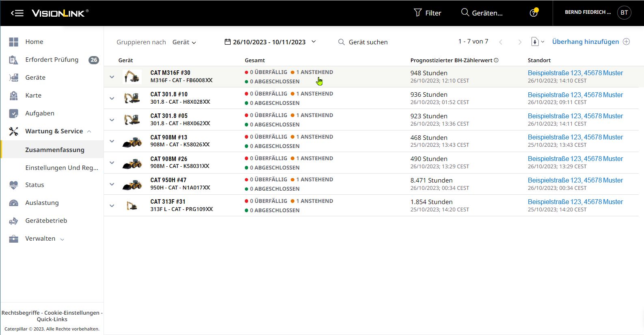Open the Filter funnel icon
Screen dimensions: 644x335
417,13
